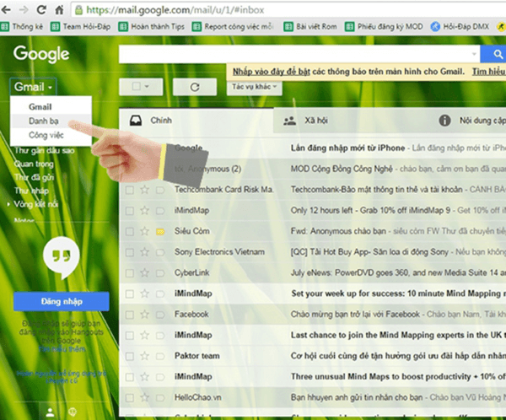Screen dimensions: 506x420
Task: Tick checkbox for CyberLink email
Action: click(130, 273)
